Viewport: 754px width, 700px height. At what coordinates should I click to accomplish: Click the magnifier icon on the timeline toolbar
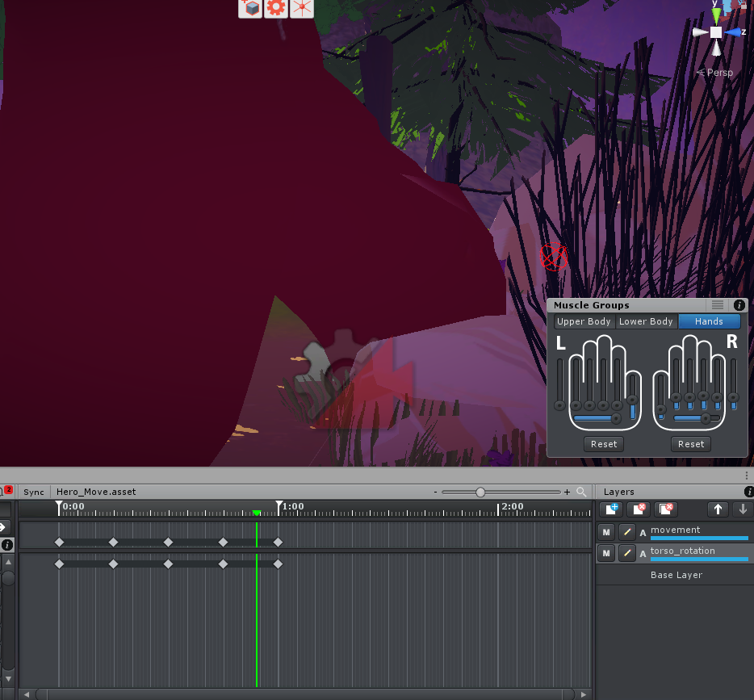[581, 492]
